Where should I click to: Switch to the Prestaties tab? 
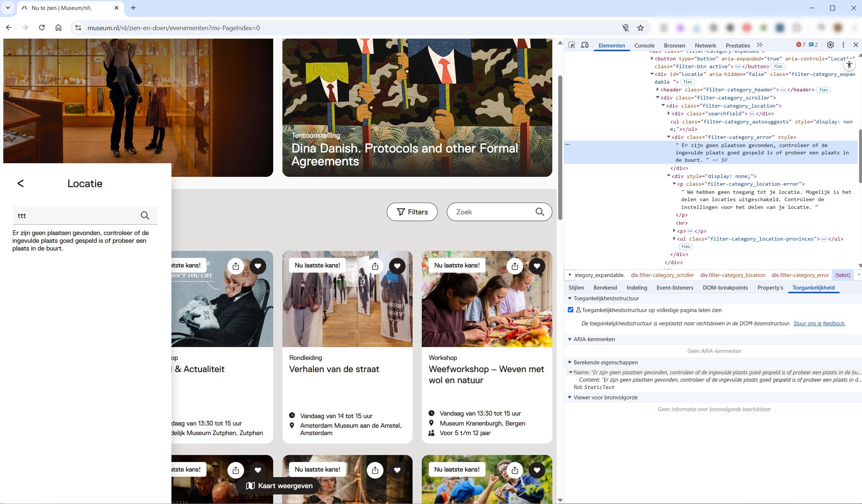pos(738,45)
